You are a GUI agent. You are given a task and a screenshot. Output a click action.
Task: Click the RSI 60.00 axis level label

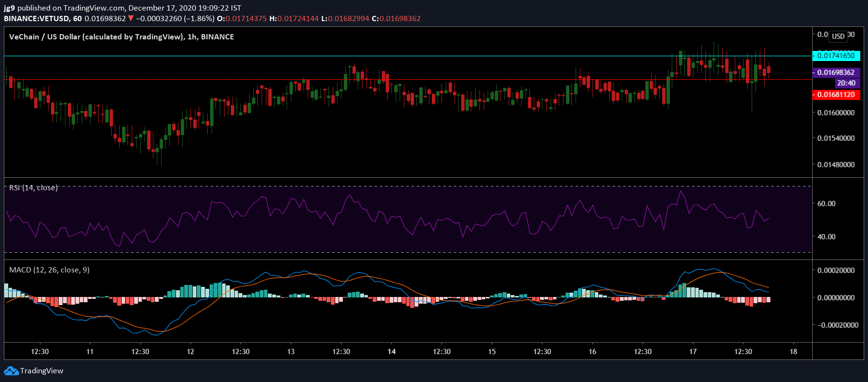(x=826, y=204)
